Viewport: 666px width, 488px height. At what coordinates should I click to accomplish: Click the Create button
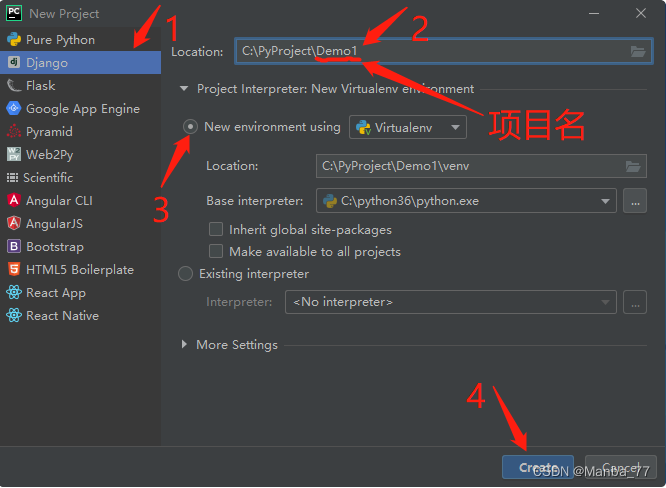pyautogui.click(x=538, y=467)
